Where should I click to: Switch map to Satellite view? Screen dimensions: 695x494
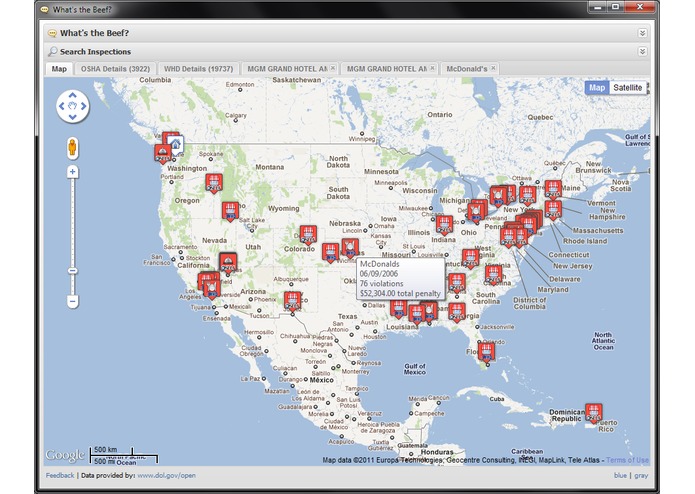tap(627, 88)
